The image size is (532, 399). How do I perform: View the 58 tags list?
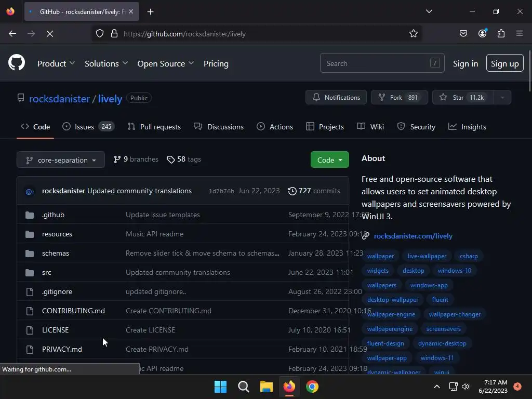click(184, 159)
